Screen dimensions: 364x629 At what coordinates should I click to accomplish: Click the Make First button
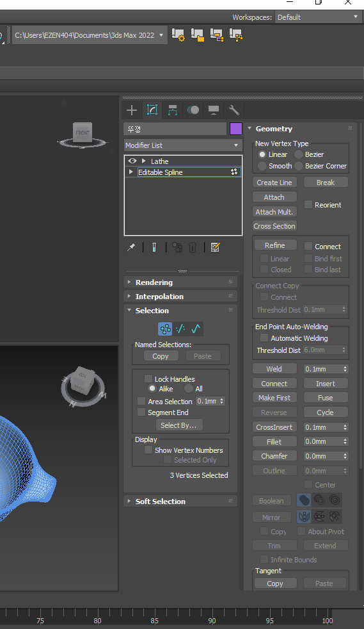(274, 398)
